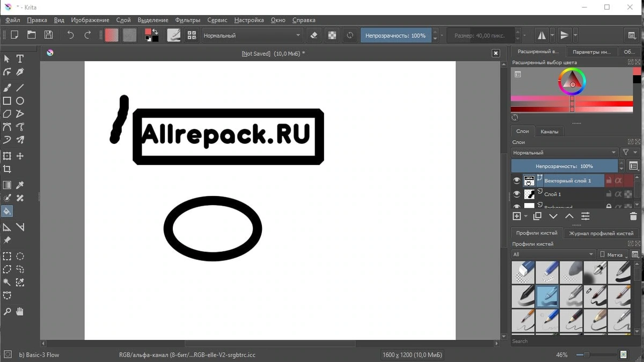The width and height of the screenshot is (644, 362).
Task: Select the Calligraphy tool
Action: pyautogui.click(x=20, y=71)
